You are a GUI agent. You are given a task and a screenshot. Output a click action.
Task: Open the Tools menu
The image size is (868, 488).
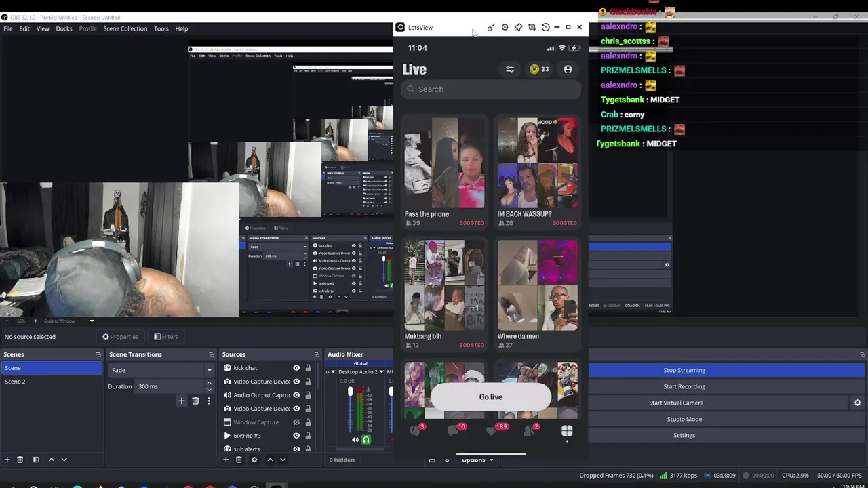pos(161,28)
